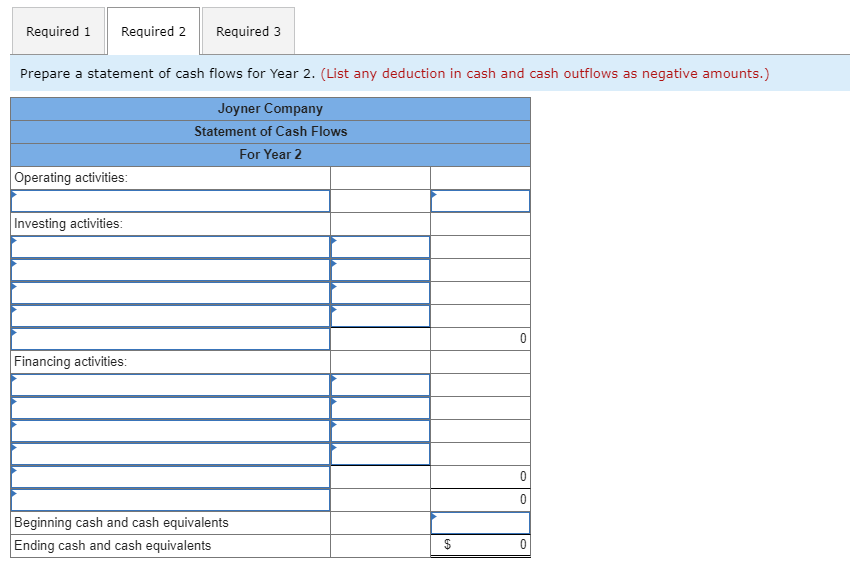Select the Required 2 tab
This screenshot has width=850, height=562.
[153, 31]
